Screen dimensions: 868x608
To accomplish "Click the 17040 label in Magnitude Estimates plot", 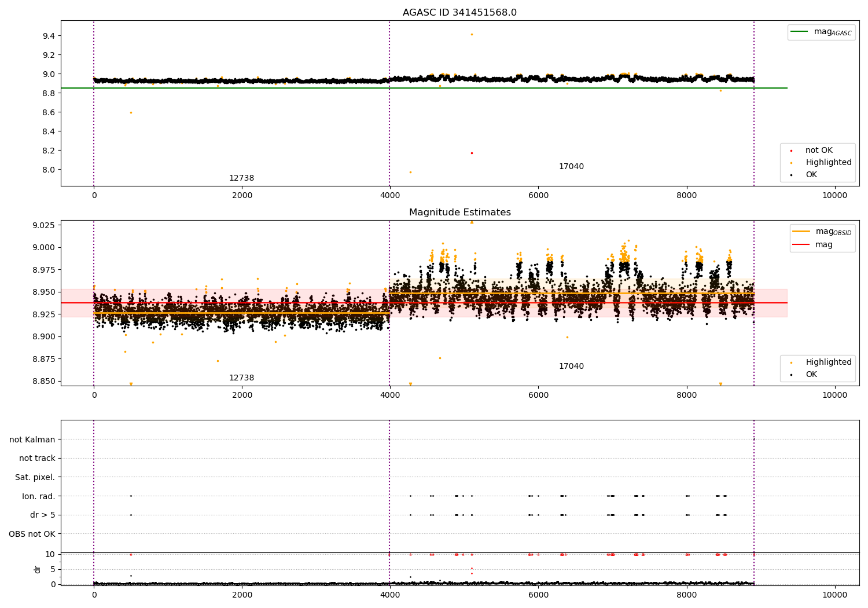I will 571,366.
